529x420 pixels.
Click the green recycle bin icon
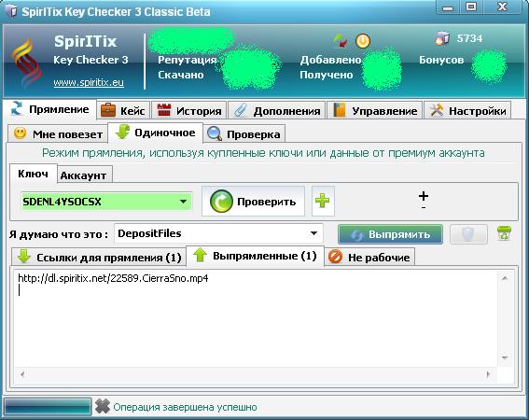click(x=504, y=233)
